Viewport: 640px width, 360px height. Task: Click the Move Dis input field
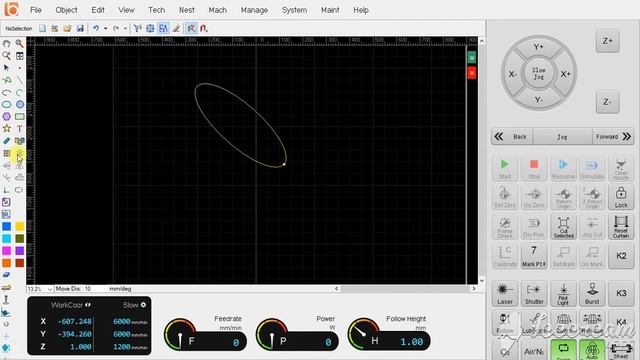click(x=95, y=289)
